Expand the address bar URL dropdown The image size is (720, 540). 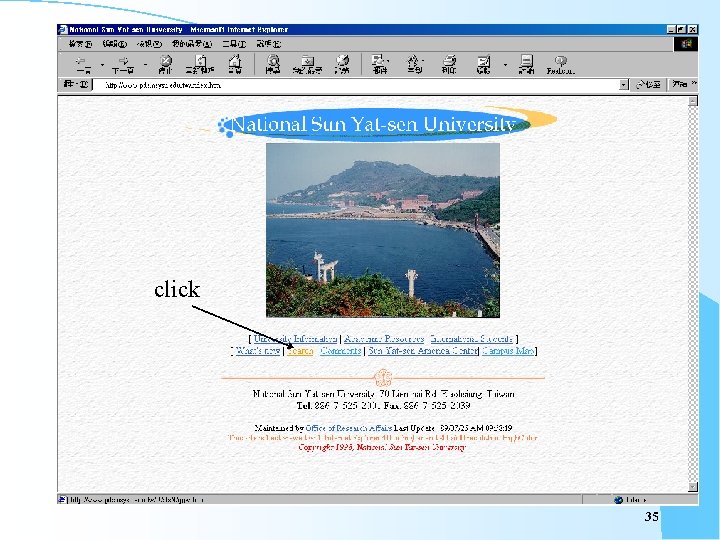pos(623,84)
